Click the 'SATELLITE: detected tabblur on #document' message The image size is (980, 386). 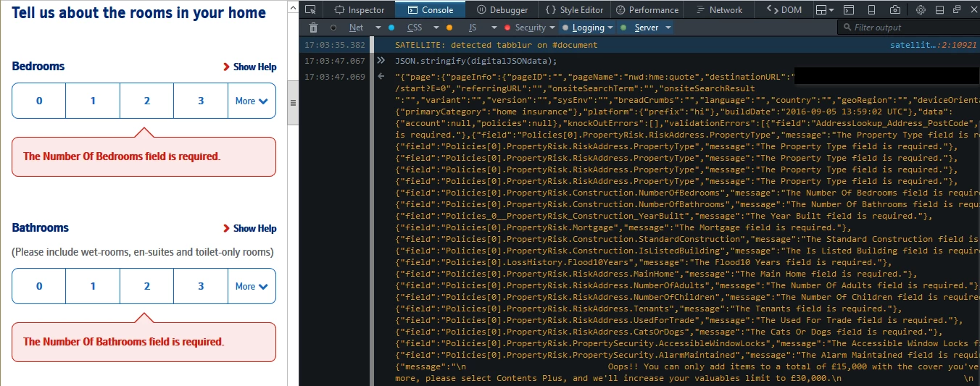click(497, 45)
